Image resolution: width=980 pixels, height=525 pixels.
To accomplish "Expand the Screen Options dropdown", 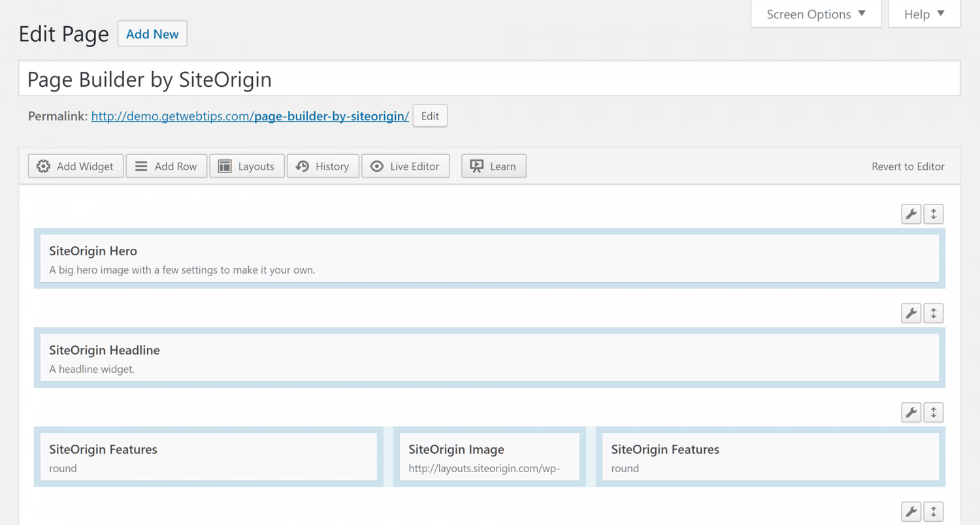I will pyautogui.click(x=816, y=14).
